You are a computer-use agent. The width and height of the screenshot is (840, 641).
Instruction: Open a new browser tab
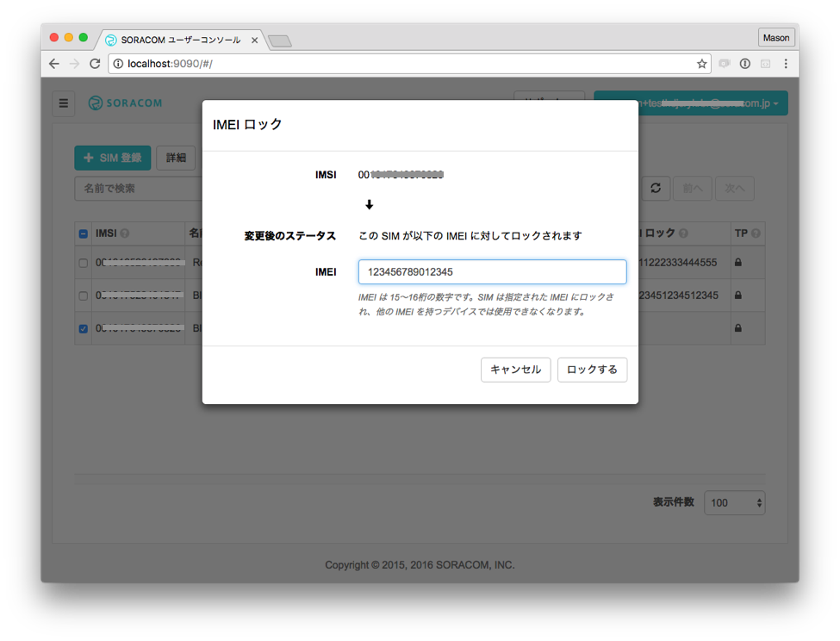pos(279,40)
